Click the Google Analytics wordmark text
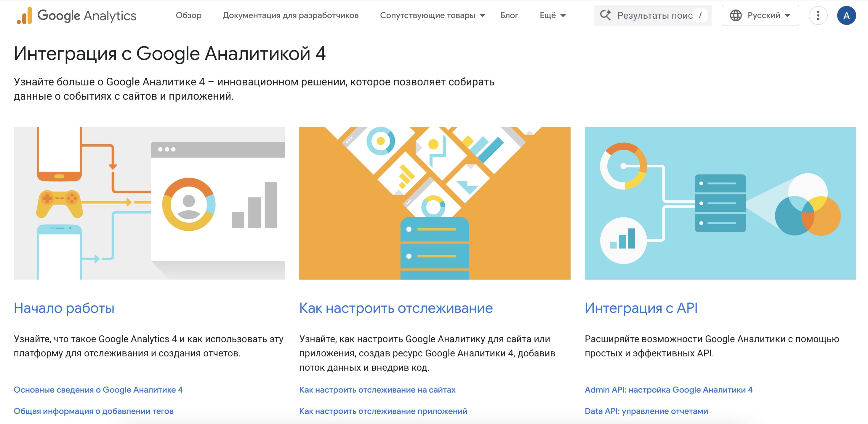Image resolution: width=868 pixels, height=424 pixels. coord(87,16)
